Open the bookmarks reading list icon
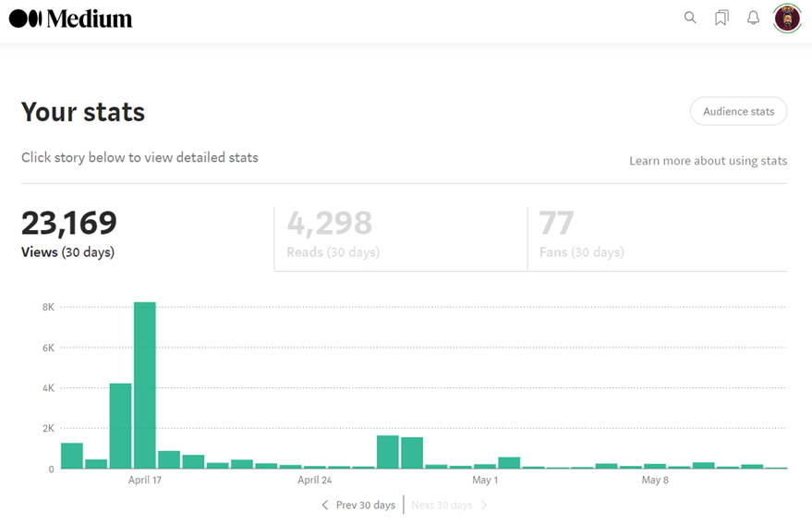 (x=721, y=18)
